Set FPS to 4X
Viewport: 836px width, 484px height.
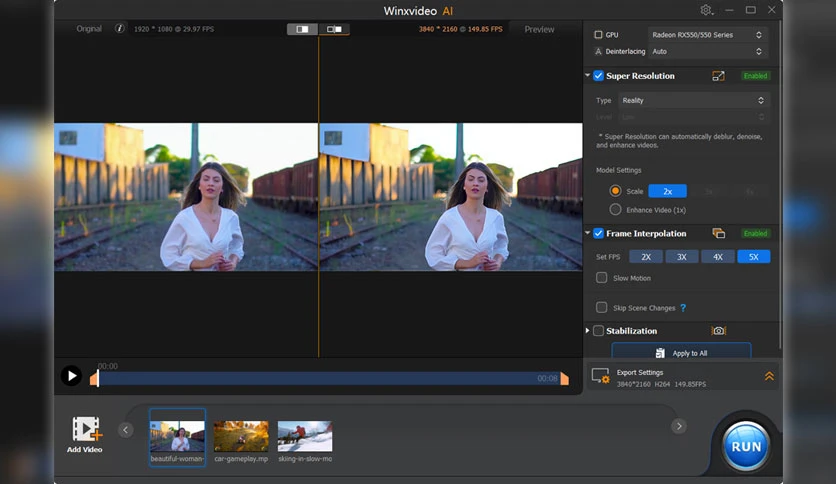718,257
